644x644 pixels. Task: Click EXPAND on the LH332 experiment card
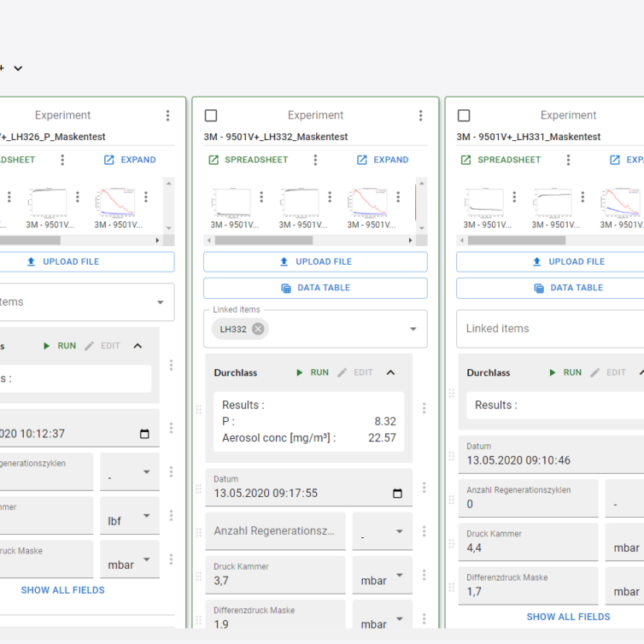click(383, 160)
